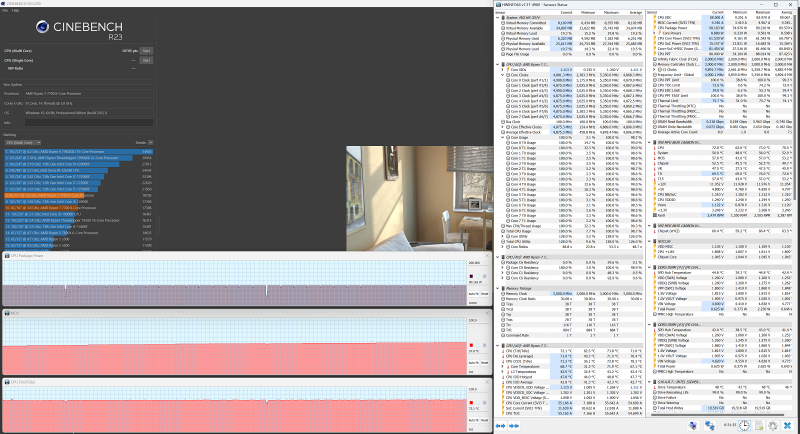Expand Core Powers sub-tree in right pane
800x434 pixels.
[x=655, y=33]
